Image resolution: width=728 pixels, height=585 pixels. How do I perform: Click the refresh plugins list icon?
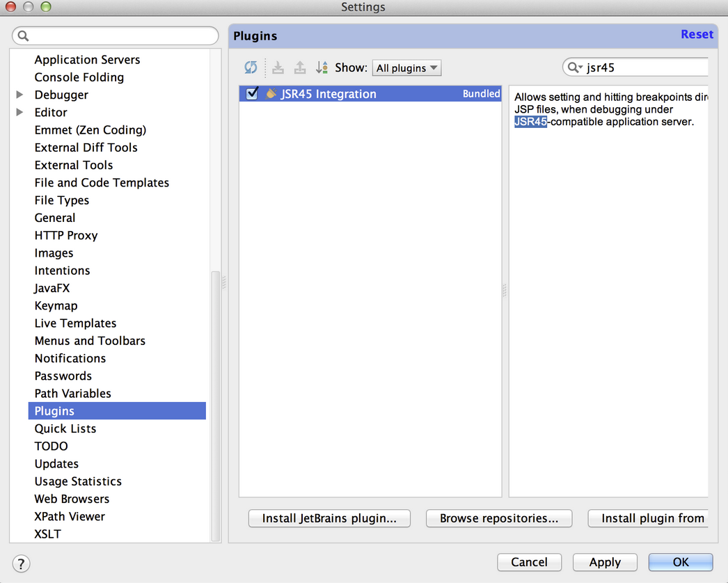click(x=251, y=67)
